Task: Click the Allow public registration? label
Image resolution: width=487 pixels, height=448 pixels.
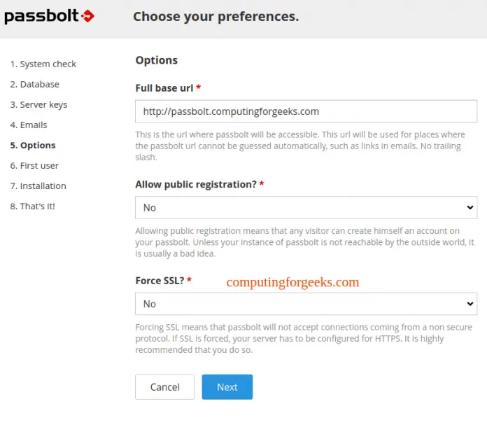Action: point(196,184)
